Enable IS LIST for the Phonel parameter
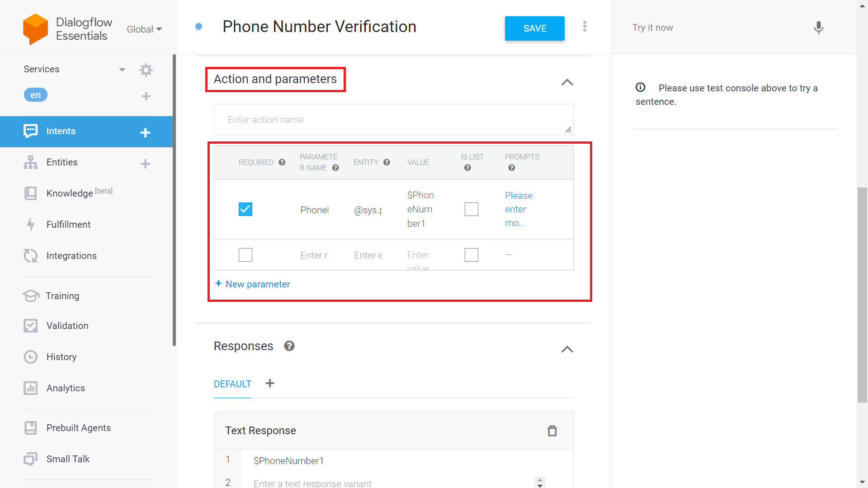Image resolution: width=868 pixels, height=488 pixels. coord(471,209)
